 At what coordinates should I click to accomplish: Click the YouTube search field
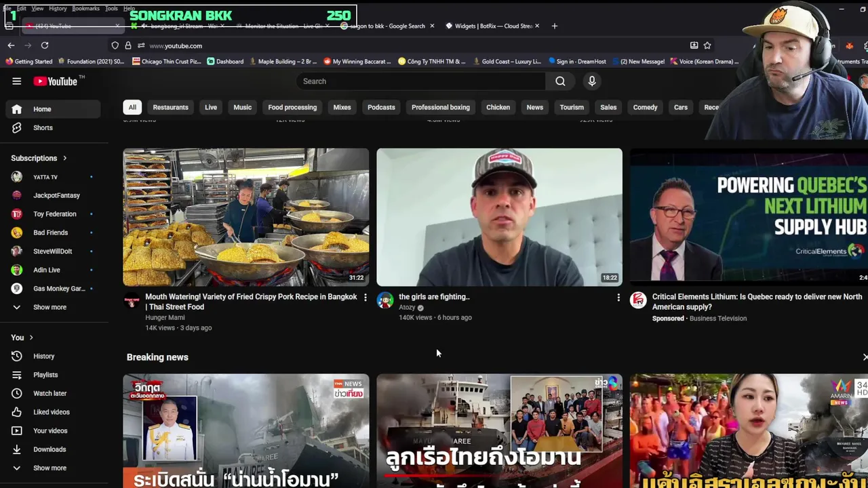(420, 81)
